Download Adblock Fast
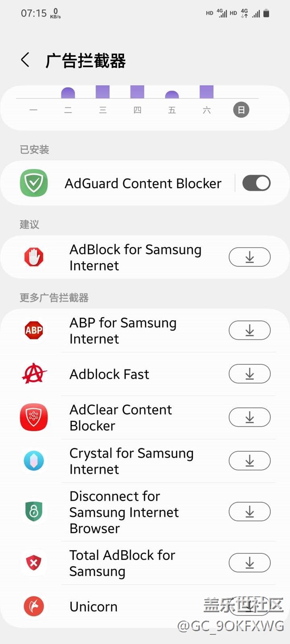290x644 pixels. click(x=249, y=374)
